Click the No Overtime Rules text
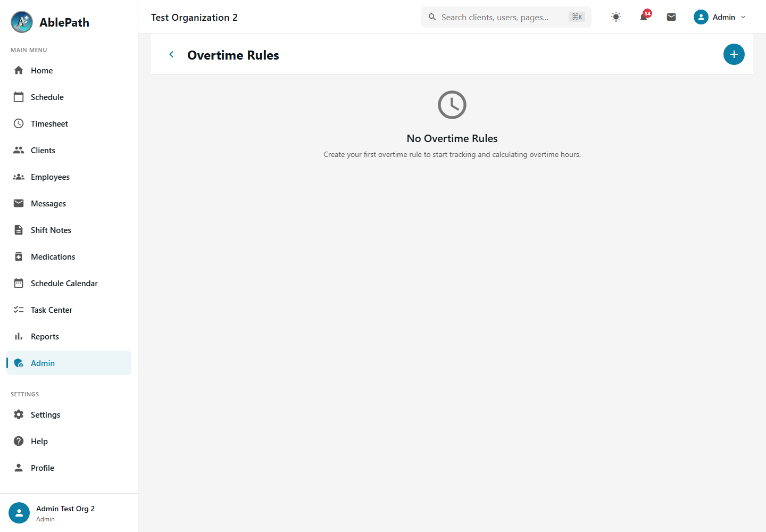The height and width of the screenshot is (532, 766). click(x=452, y=138)
